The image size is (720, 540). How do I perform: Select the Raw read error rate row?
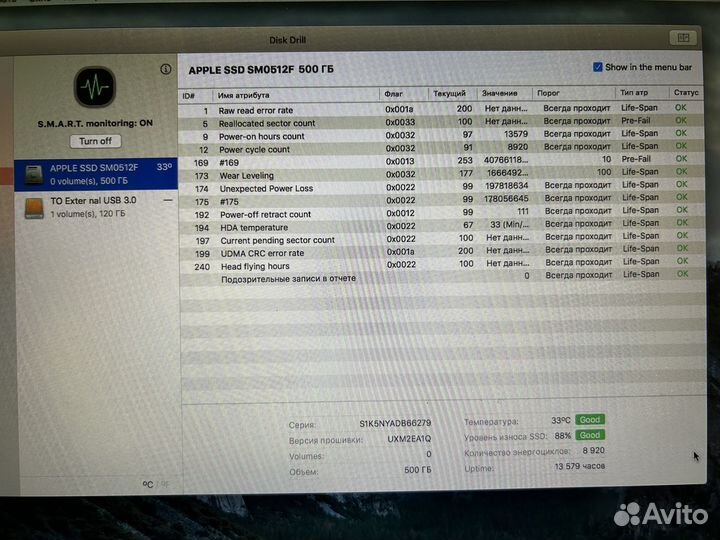441,109
